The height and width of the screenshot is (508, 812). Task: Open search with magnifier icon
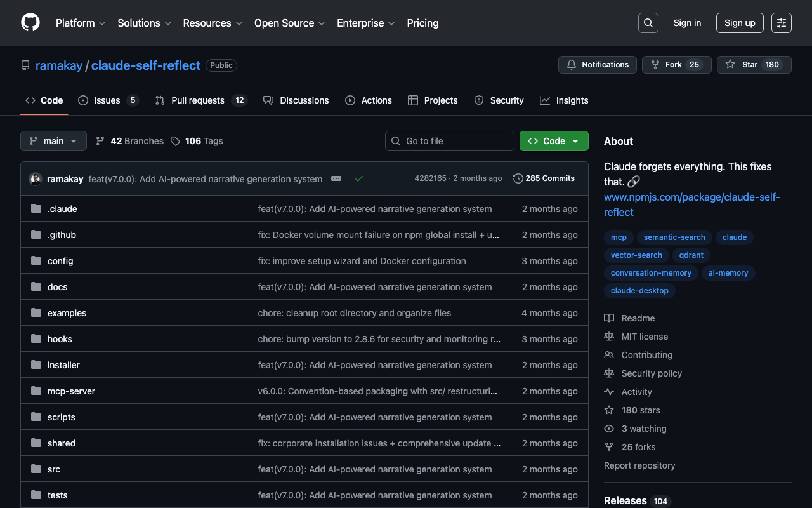tap(648, 23)
